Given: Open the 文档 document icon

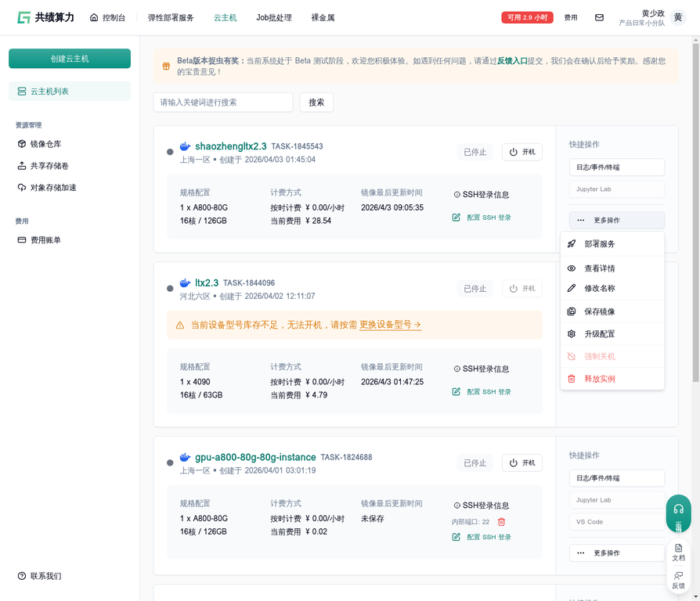Looking at the screenshot, I should click(x=678, y=552).
